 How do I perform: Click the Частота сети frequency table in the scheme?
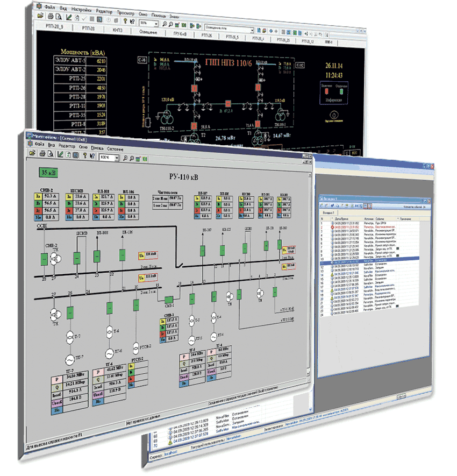pyautogui.click(x=167, y=201)
